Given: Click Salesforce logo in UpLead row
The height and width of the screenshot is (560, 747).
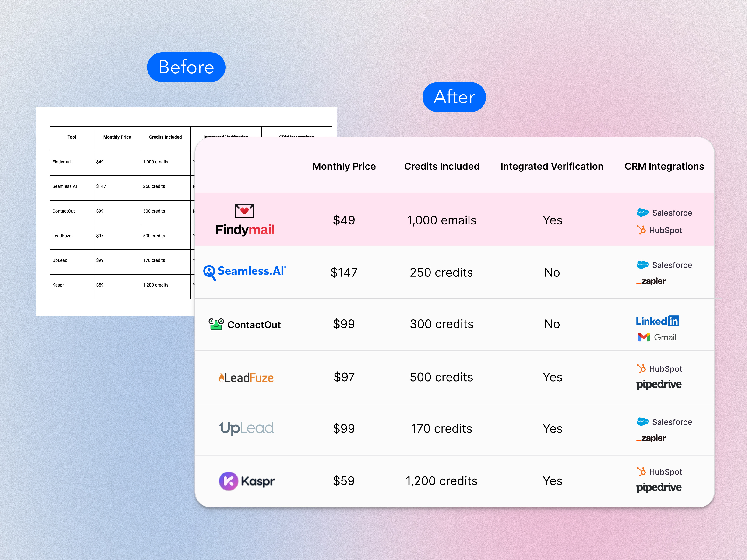Looking at the screenshot, I should [664, 422].
